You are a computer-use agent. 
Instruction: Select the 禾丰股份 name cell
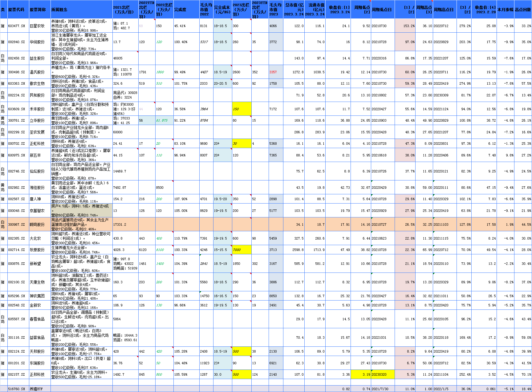[x=40, y=109]
